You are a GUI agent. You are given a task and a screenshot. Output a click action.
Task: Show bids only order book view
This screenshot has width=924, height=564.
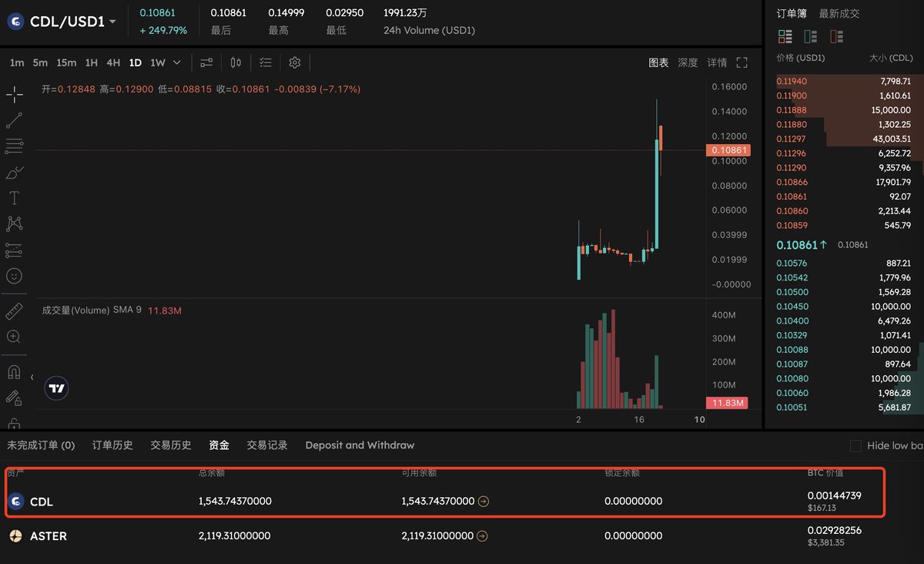tap(811, 36)
